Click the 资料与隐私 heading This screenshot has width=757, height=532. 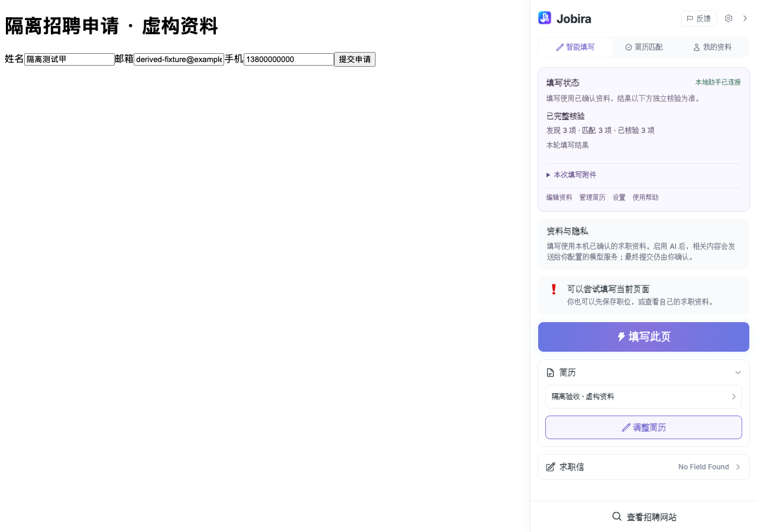567,231
